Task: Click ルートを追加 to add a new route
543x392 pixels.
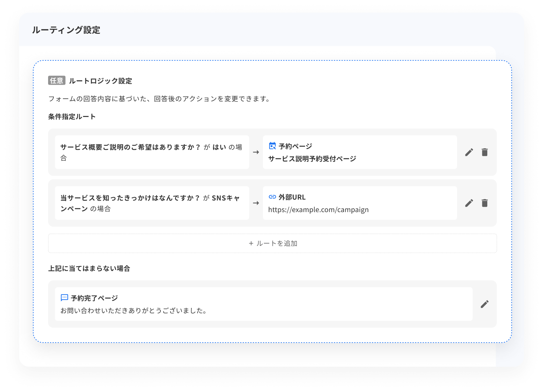Action: click(273, 243)
